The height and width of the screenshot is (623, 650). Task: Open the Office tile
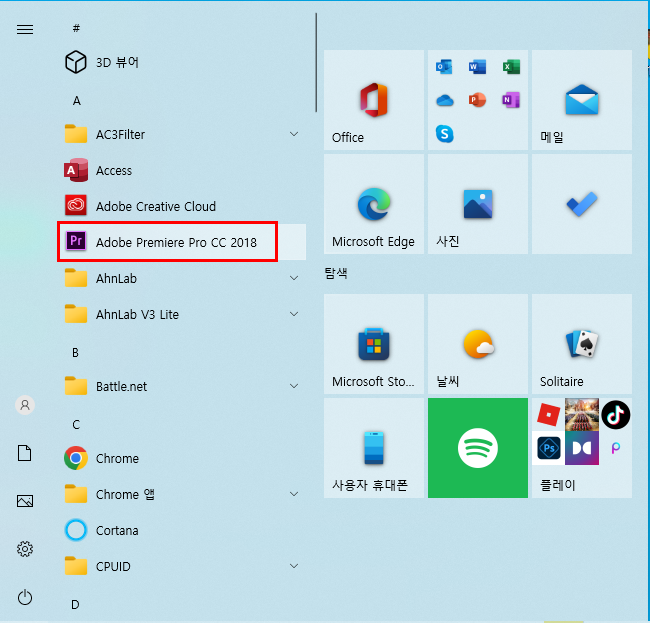pyautogui.click(x=374, y=100)
